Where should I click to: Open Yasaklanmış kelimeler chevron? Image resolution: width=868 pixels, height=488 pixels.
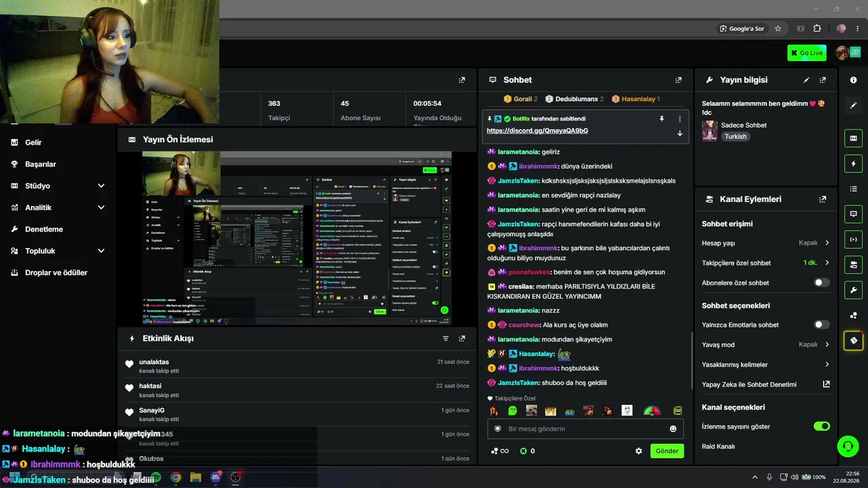(827, 365)
